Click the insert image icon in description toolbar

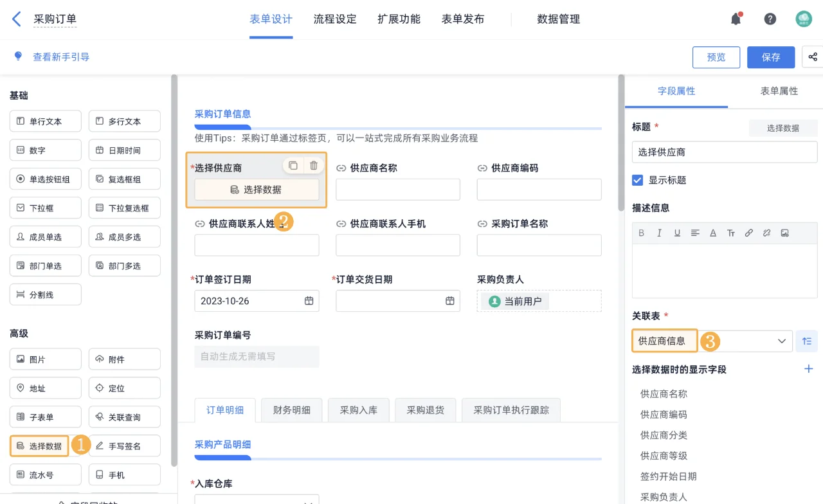pos(784,233)
